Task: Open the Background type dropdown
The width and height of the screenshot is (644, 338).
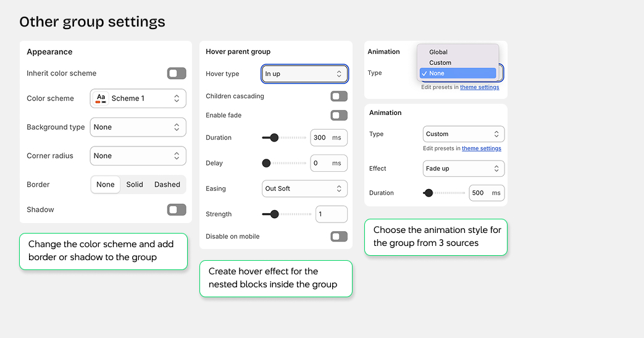Action: coord(138,127)
